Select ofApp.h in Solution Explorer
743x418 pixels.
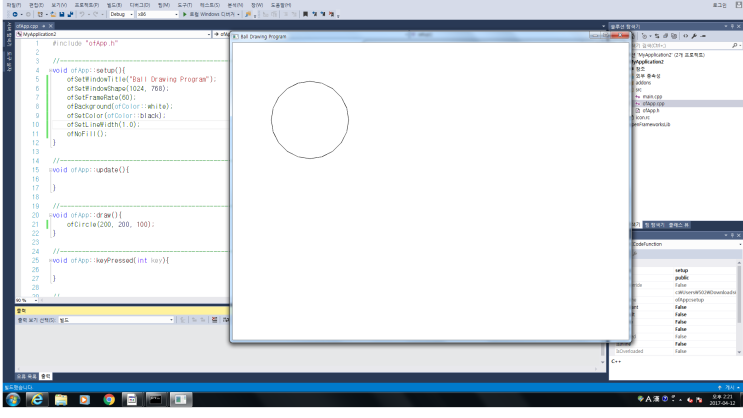[x=654, y=110]
